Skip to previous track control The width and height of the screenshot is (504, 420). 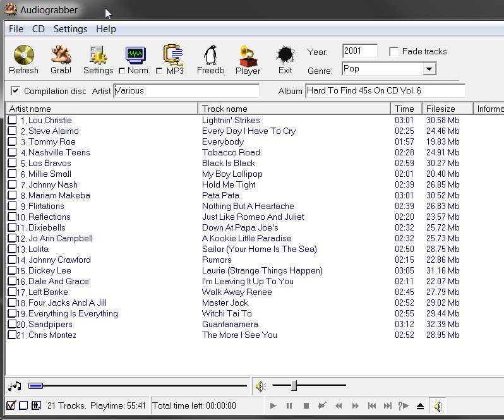[372, 406]
